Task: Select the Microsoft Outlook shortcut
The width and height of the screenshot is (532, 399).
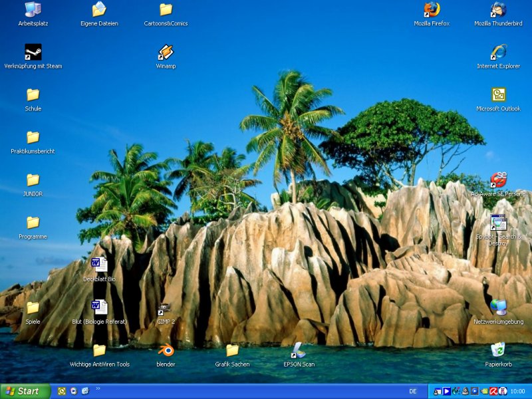Action: point(498,95)
